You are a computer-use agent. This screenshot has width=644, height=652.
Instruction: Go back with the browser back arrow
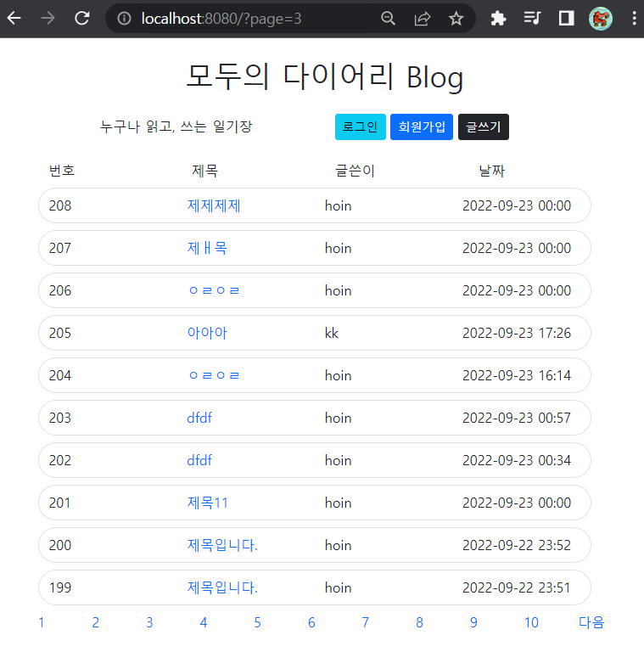(14, 19)
